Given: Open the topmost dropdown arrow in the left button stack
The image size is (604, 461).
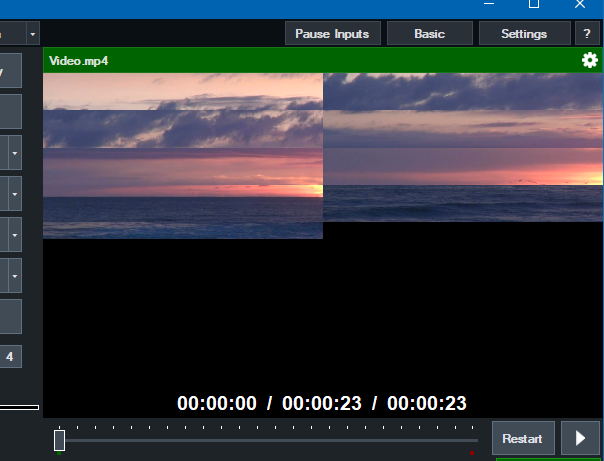Looking at the screenshot, I should click(x=15, y=155).
